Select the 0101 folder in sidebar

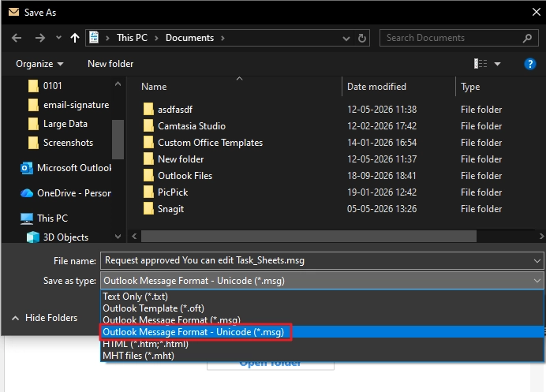pyautogui.click(x=52, y=86)
